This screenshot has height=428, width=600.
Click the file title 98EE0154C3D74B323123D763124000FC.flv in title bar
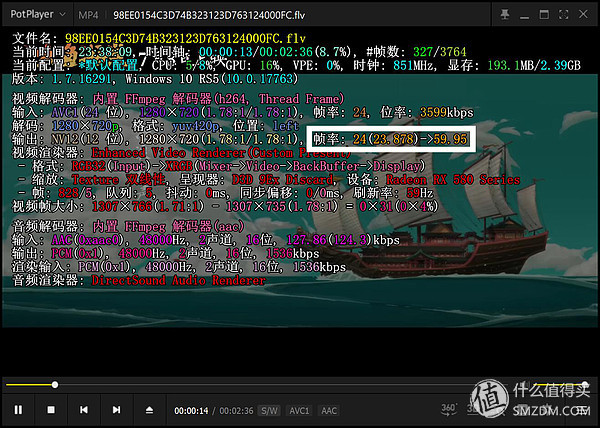coord(209,15)
